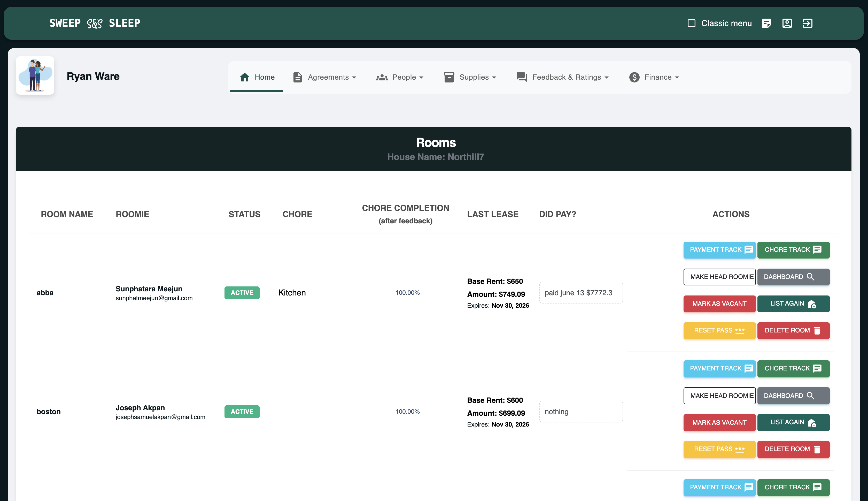List room boston again
The image size is (868, 501).
click(x=793, y=423)
